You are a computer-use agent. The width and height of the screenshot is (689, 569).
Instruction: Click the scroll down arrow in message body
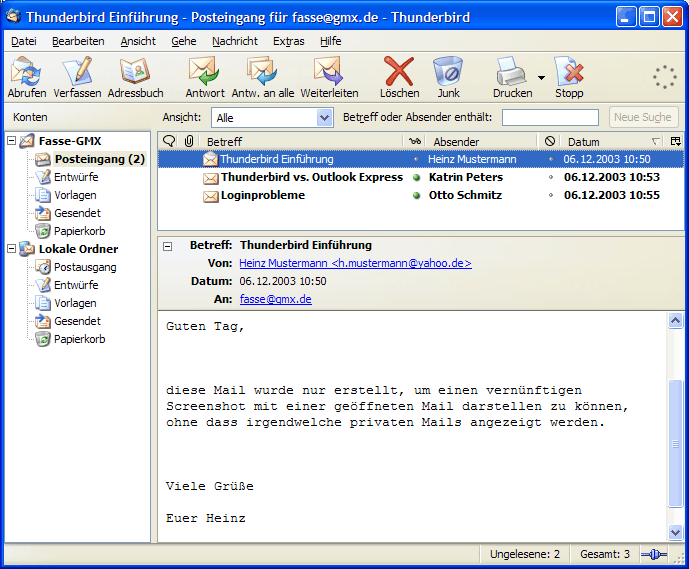click(675, 532)
